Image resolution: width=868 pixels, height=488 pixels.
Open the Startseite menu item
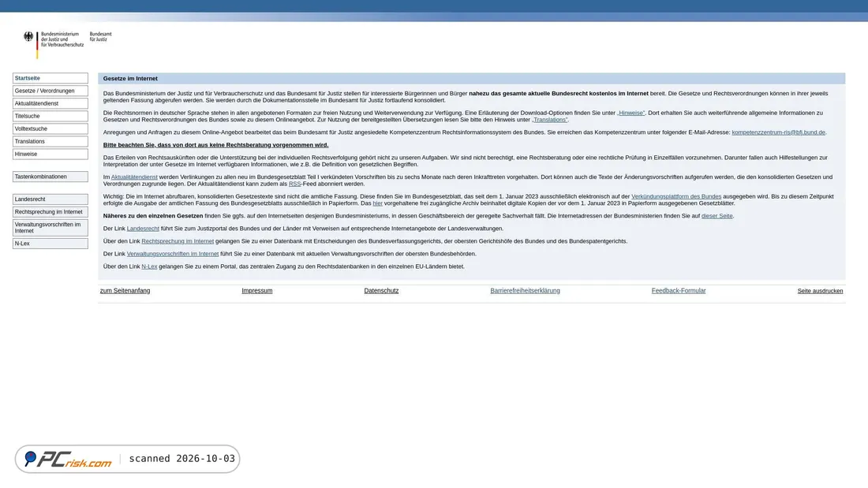[x=51, y=78]
